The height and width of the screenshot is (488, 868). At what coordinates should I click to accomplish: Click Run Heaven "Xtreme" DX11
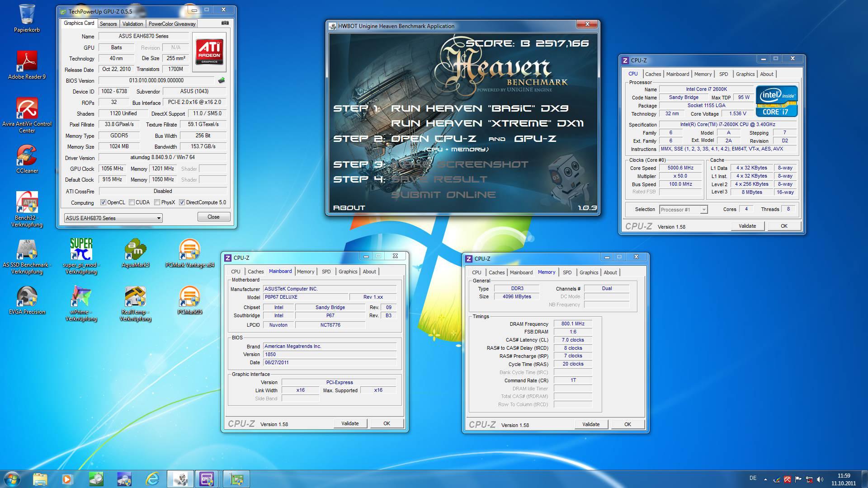point(487,123)
